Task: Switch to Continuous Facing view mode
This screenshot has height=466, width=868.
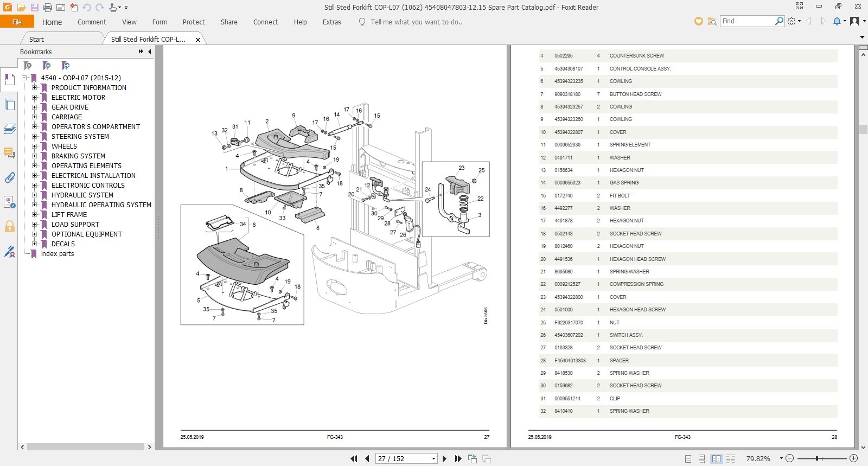Action: tap(731, 459)
